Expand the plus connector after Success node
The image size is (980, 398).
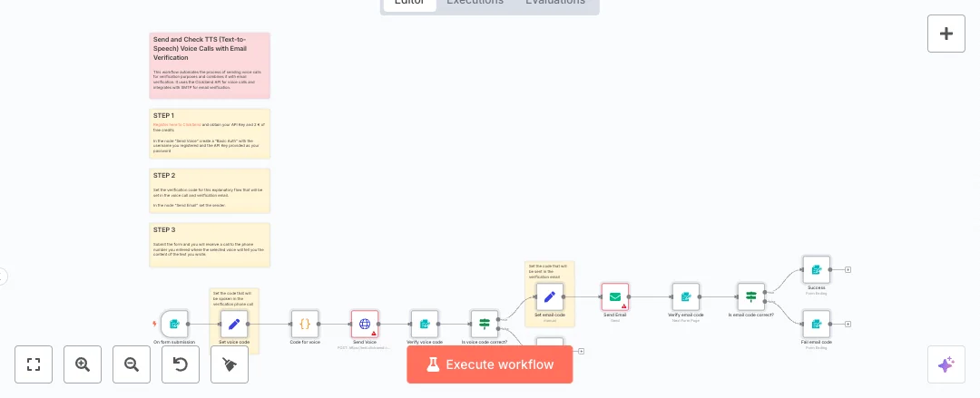point(848,269)
